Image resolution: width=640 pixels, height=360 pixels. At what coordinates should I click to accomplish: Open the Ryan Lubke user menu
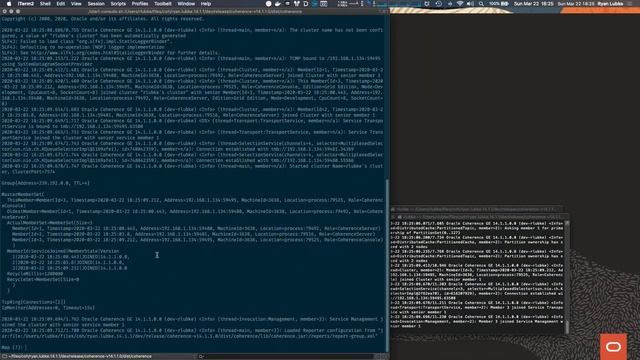[x=611, y=4]
